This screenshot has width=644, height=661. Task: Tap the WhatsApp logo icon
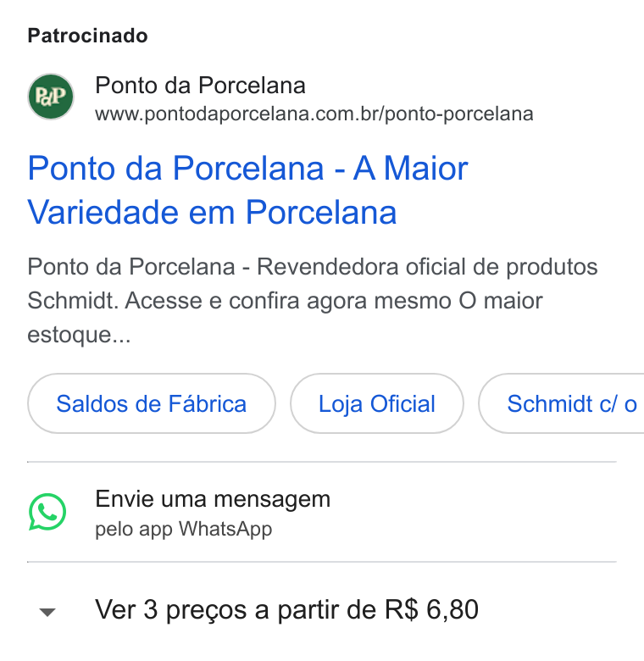[x=47, y=512]
